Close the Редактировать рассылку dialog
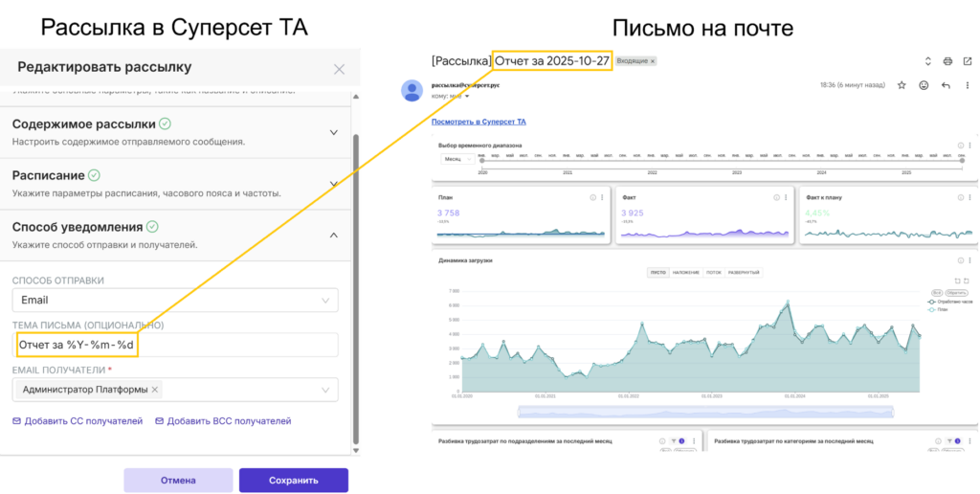This screenshot has height=494, width=980. coord(339,69)
